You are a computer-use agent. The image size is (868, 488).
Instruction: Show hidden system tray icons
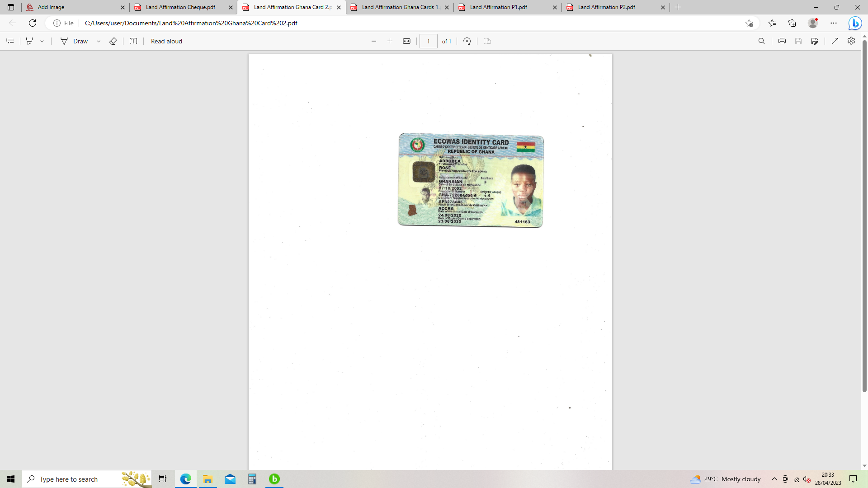pos(774,479)
